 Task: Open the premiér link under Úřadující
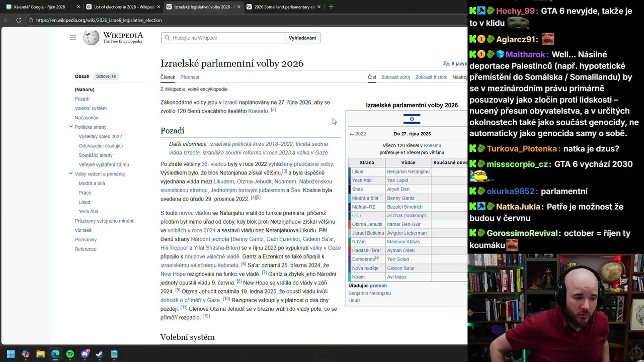click(x=378, y=286)
